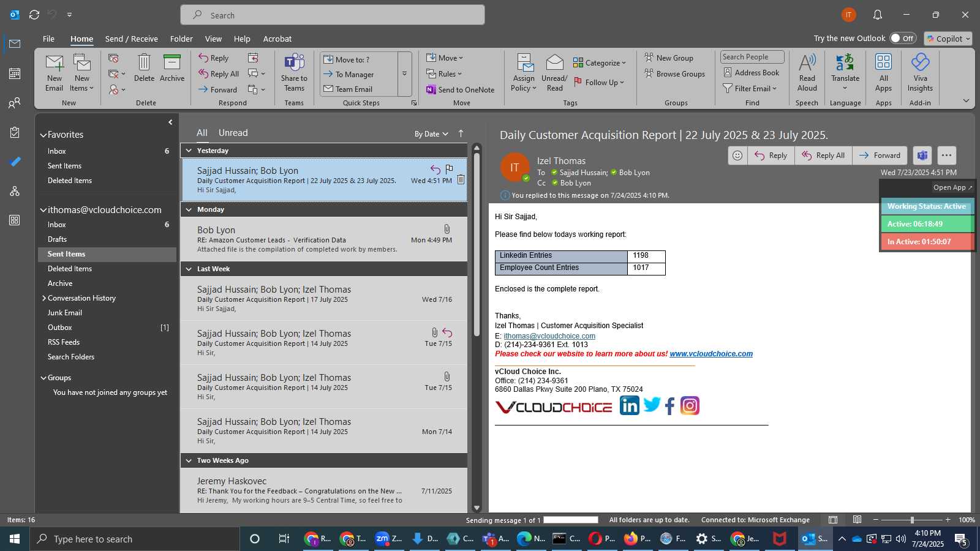Switch to the Folder tab
This screenshot has height=551, width=980.
(x=181, y=39)
